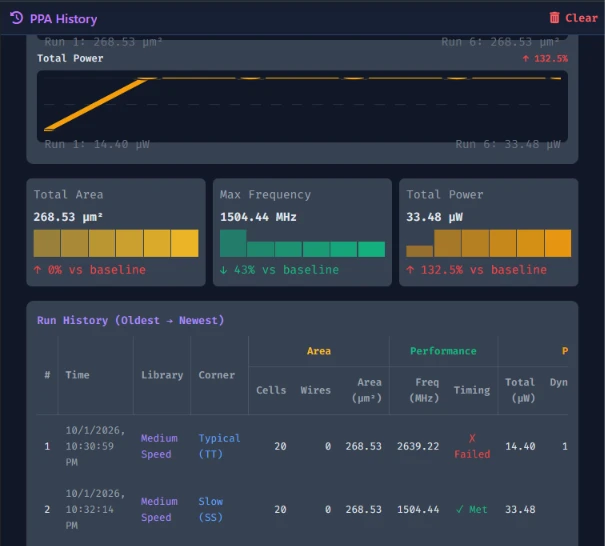Viewport: 605px width, 546px height.
Task: Click the Corner column header
Action: (x=216, y=375)
